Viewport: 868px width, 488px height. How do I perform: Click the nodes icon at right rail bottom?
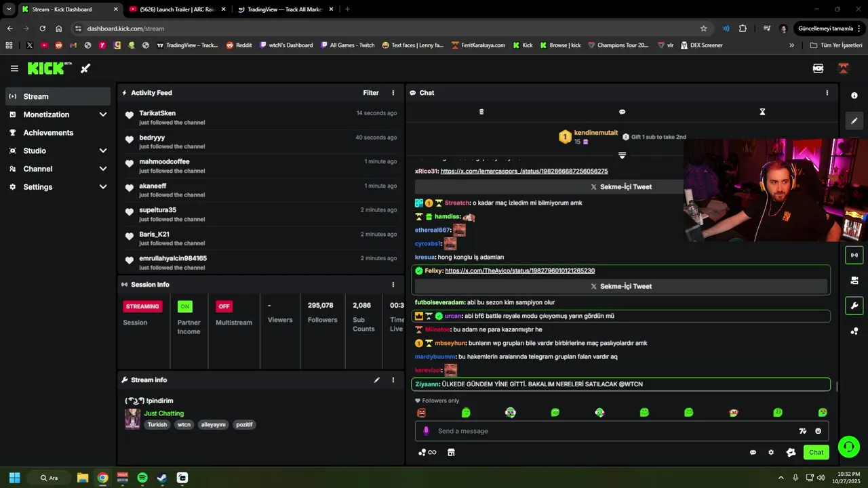(854, 331)
